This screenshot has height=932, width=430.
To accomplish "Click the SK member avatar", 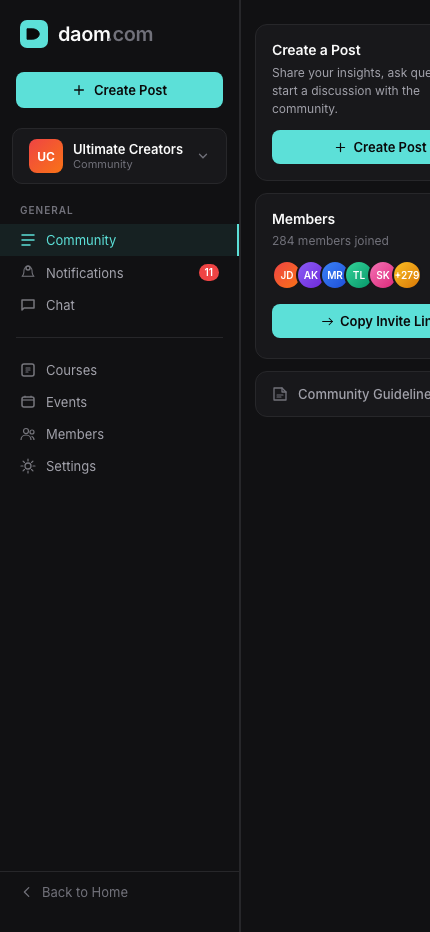I will tap(382, 275).
